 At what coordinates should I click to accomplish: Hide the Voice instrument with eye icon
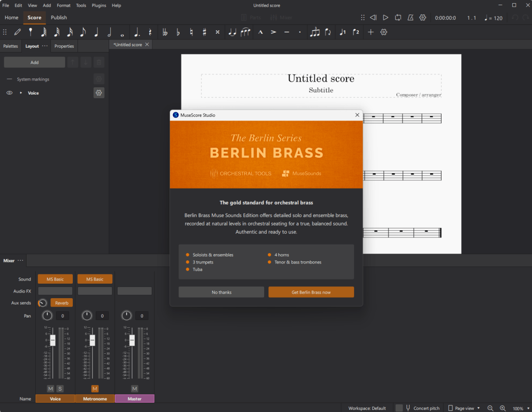(x=9, y=93)
